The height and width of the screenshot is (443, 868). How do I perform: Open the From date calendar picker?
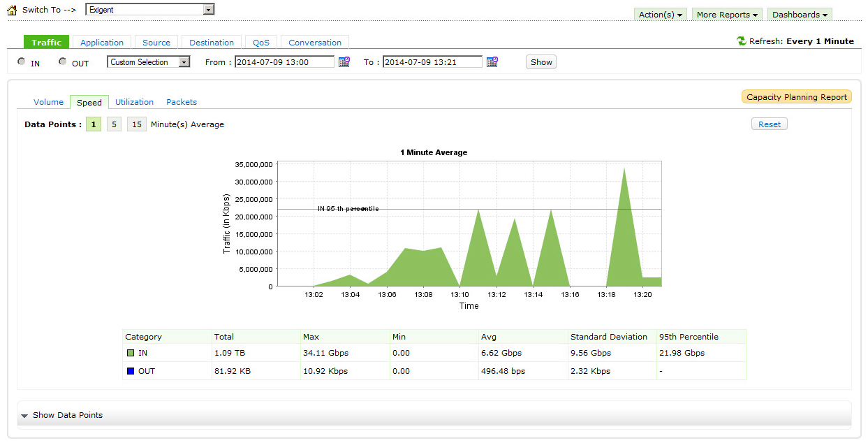[344, 62]
